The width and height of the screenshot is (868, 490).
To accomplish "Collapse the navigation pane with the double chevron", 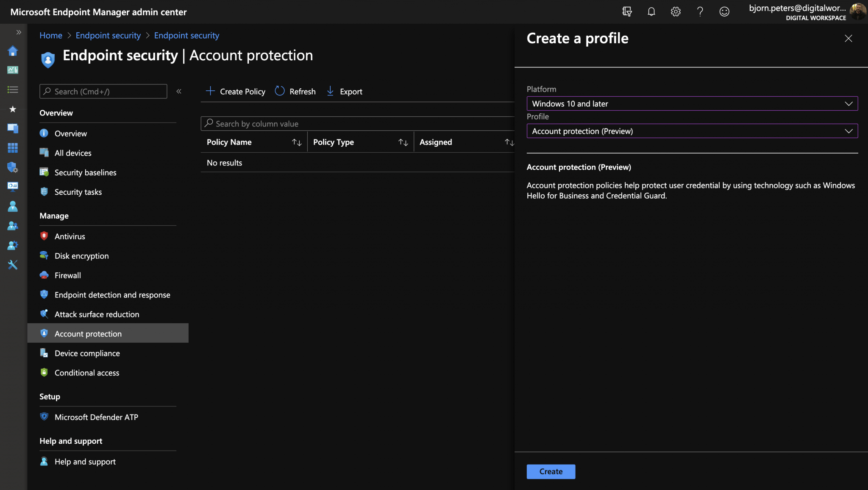I will tap(179, 91).
